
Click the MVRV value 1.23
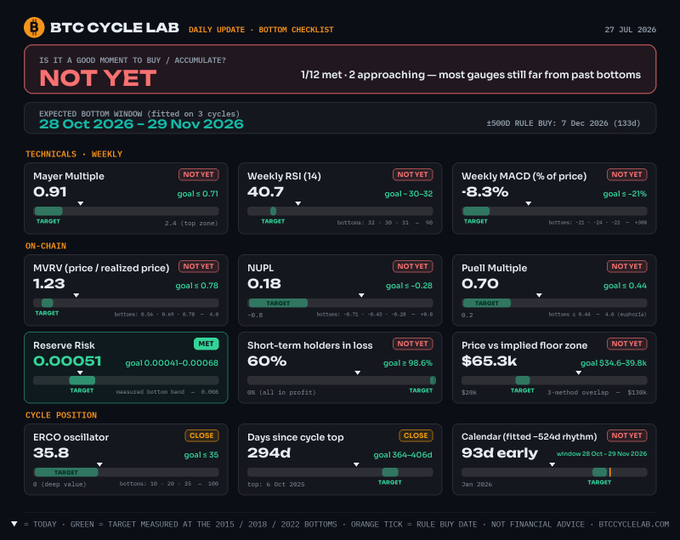point(49,284)
